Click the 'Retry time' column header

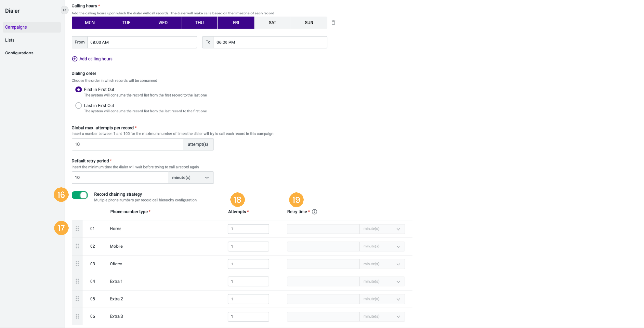pos(297,212)
